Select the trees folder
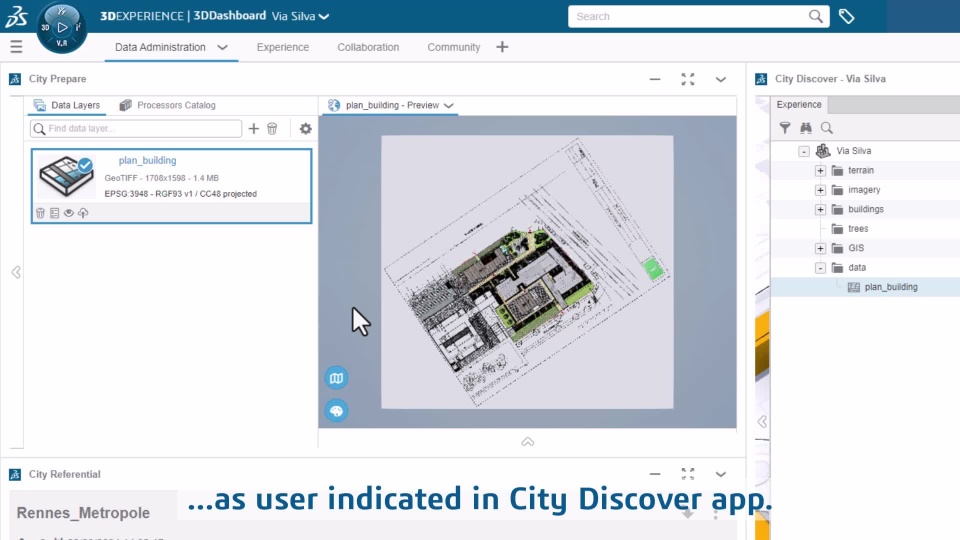This screenshot has width=960, height=540. point(858,229)
